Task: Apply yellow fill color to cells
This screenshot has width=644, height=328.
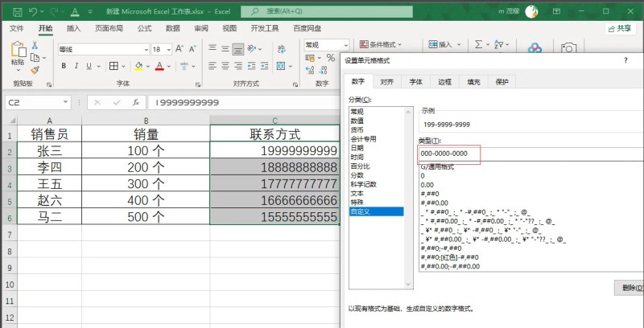Action: [x=138, y=66]
